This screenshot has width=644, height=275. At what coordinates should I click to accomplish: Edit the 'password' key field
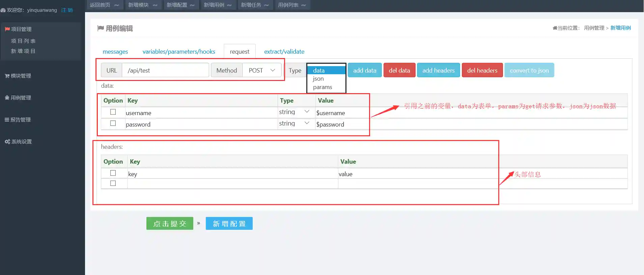coord(201,125)
